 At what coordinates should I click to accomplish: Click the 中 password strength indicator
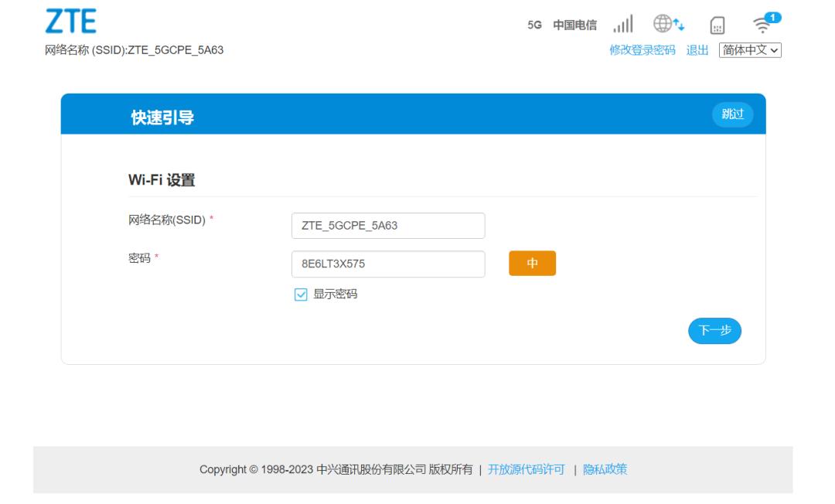coord(532,263)
